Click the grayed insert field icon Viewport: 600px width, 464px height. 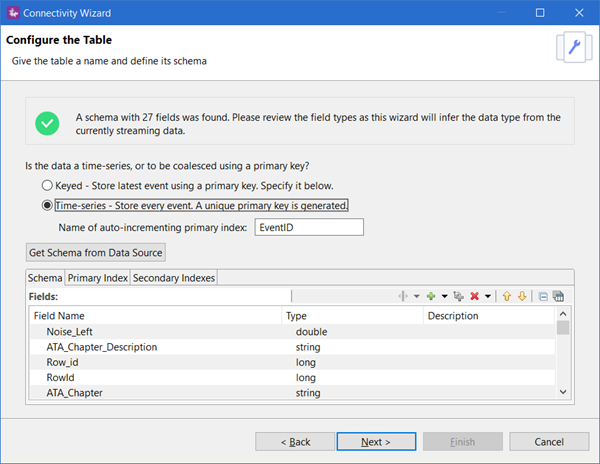(403, 296)
